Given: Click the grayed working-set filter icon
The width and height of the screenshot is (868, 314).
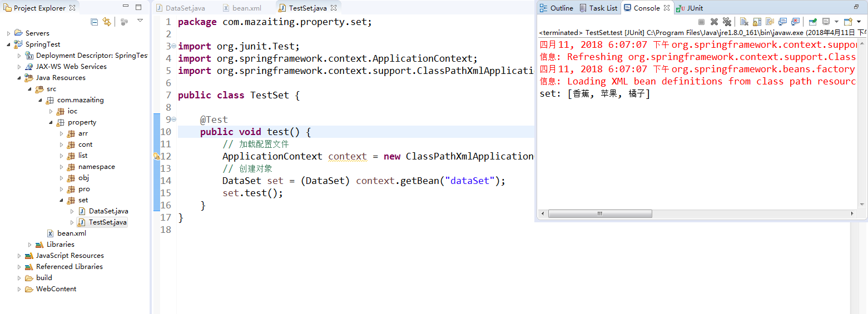Looking at the screenshot, I should [x=124, y=22].
